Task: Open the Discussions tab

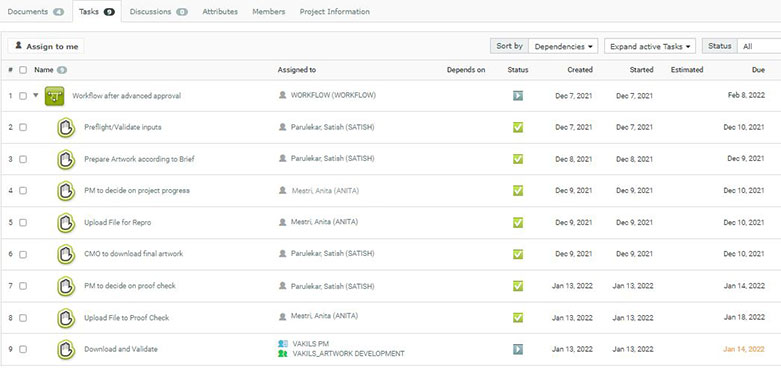Action: [158, 11]
